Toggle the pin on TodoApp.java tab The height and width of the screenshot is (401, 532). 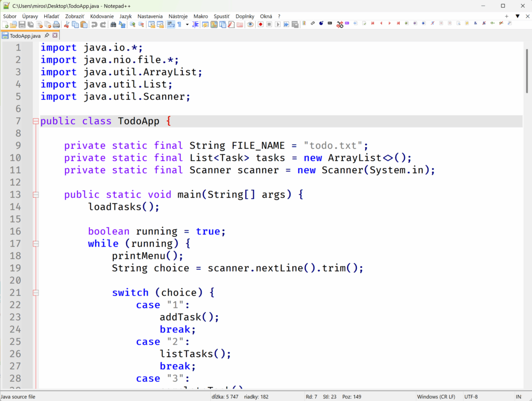[x=47, y=35]
